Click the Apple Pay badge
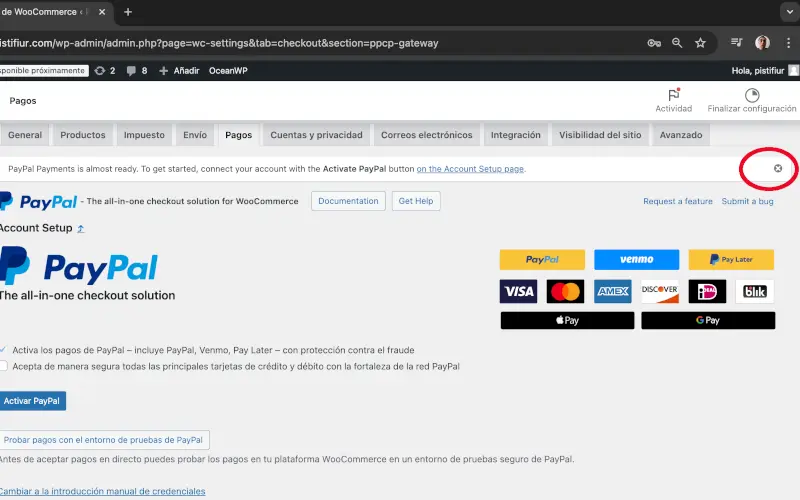 567,320
